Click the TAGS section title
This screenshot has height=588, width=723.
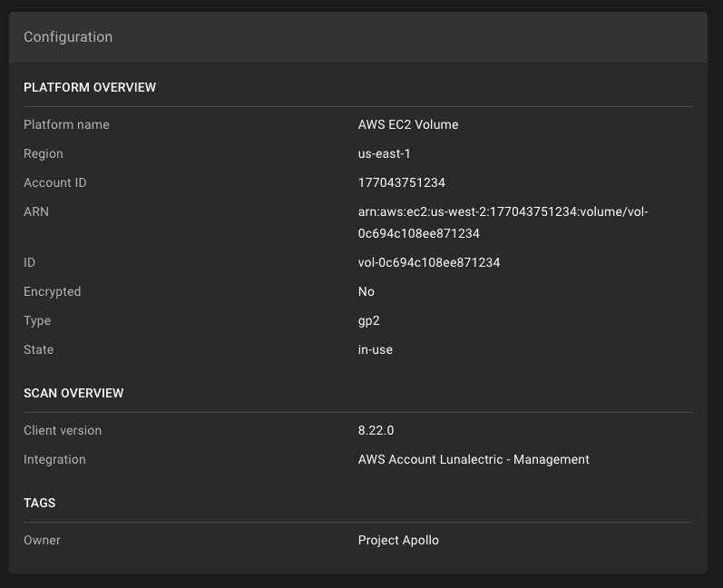click(x=40, y=503)
